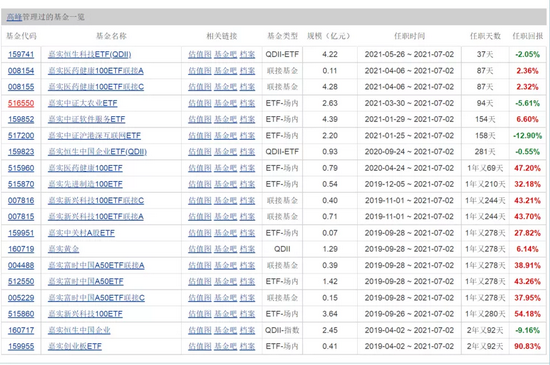Open the red fund code link 516550
This screenshot has height=365, width=550.
point(21,103)
